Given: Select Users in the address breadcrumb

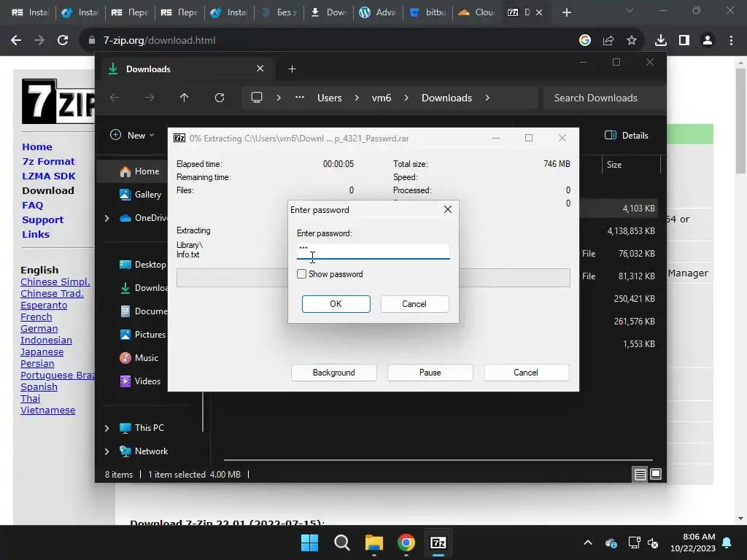Looking at the screenshot, I should [x=330, y=98].
